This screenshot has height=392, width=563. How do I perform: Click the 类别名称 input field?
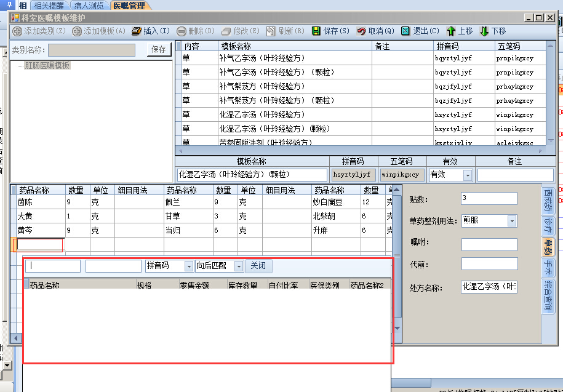92,50
